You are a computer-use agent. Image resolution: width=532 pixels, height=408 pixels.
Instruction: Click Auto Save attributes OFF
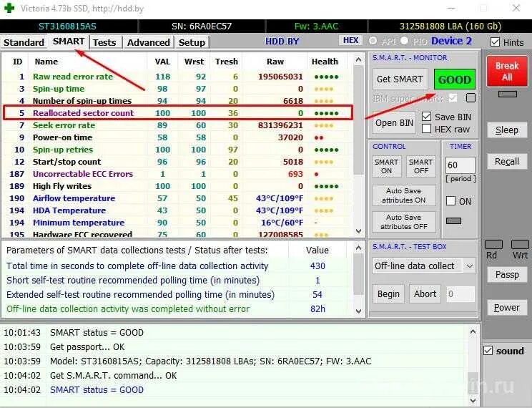click(x=404, y=221)
